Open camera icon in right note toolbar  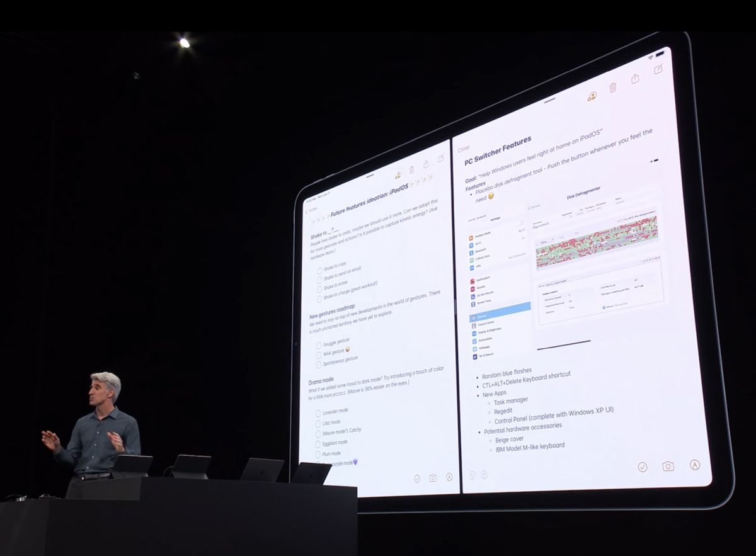(668, 466)
